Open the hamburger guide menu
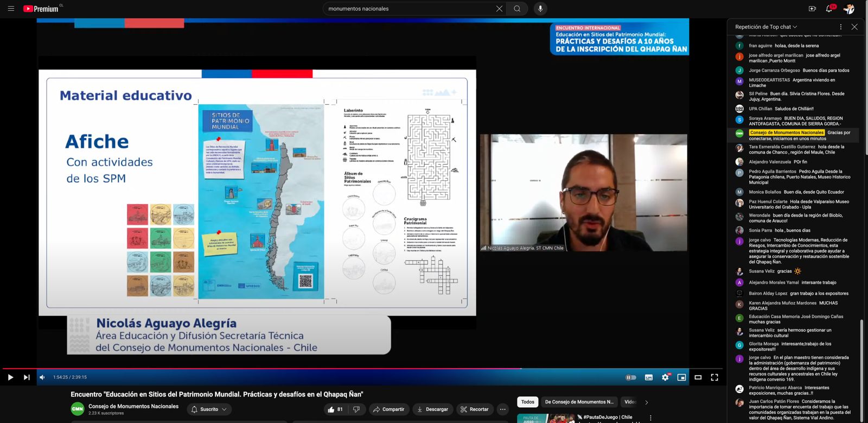The width and height of the screenshot is (868, 423). pyautogui.click(x=11, y=9)
